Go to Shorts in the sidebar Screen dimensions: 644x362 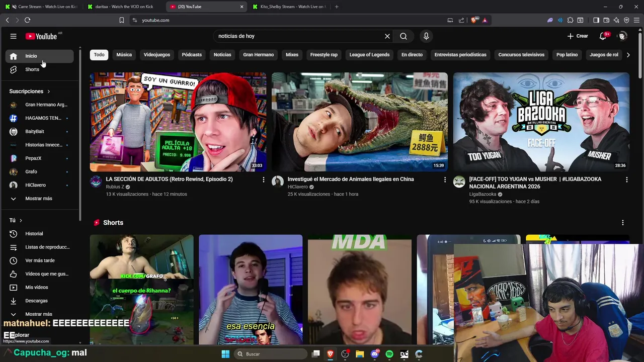pyautogui.click(x=39, y=69)
